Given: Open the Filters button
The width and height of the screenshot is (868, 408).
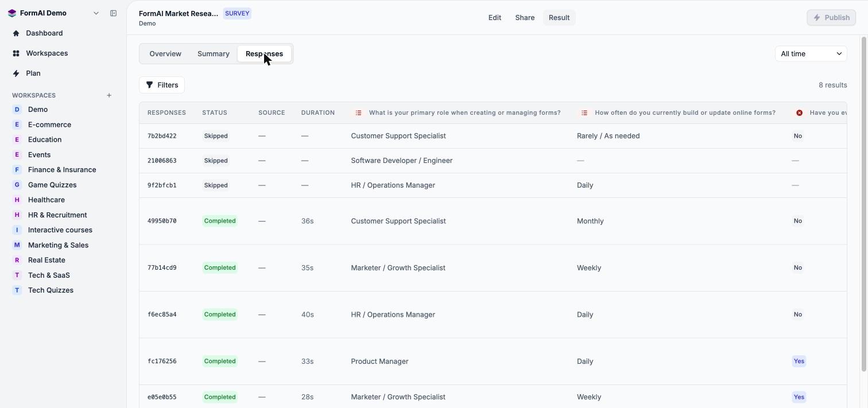Looking at the screenshot, I should 162,85.
